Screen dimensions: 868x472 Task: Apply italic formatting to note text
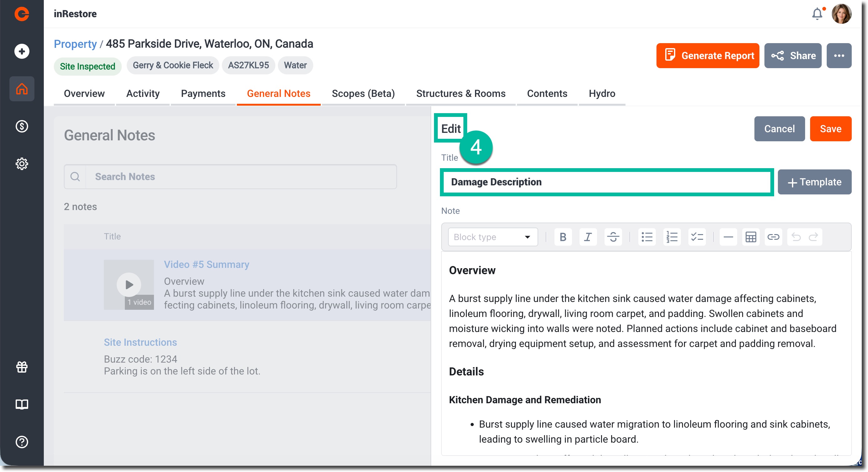click(588, 237)
